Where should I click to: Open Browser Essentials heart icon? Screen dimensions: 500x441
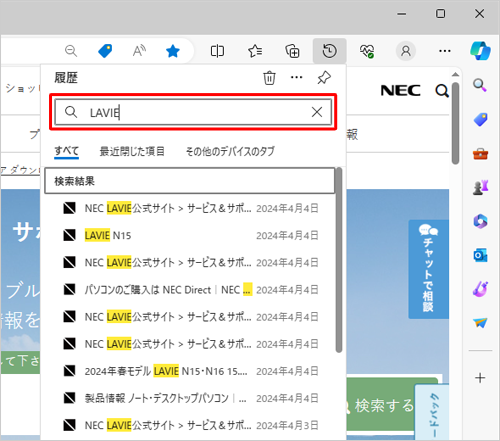coord(367,51)
